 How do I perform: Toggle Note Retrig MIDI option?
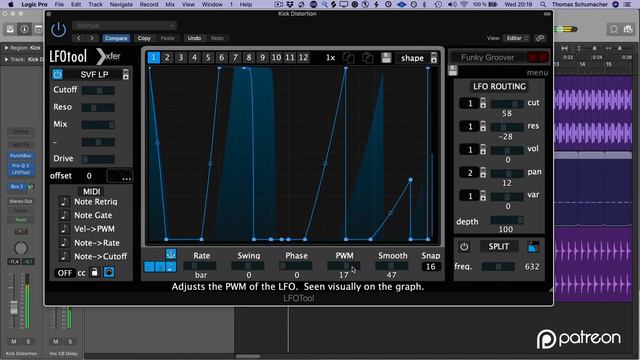point(64,202)
